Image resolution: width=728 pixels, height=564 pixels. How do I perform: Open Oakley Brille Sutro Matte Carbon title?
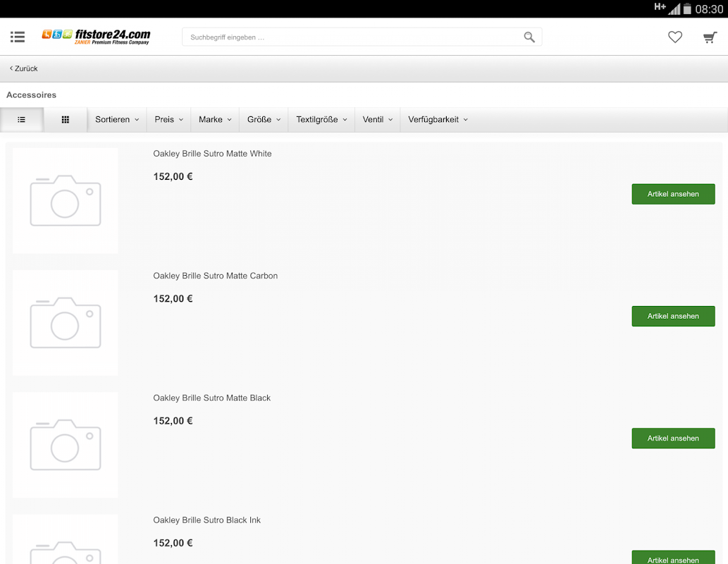tap(216, 276)
